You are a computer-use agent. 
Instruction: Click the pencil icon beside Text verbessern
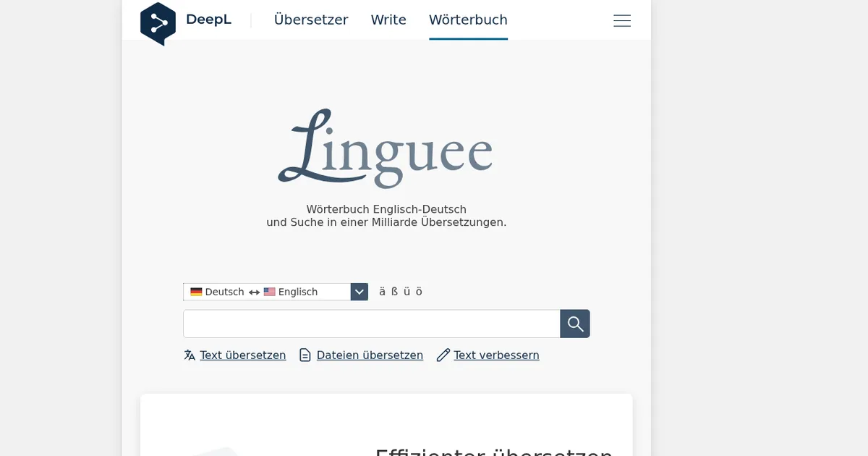point(443,355)
